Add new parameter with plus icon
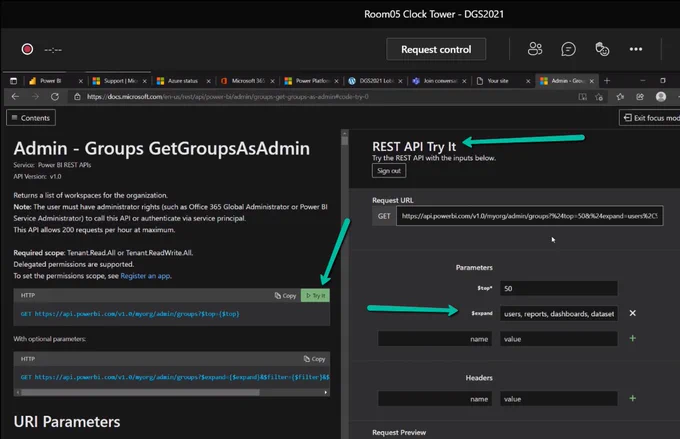This screenshot has height=439, width=680. coord(633,338)
